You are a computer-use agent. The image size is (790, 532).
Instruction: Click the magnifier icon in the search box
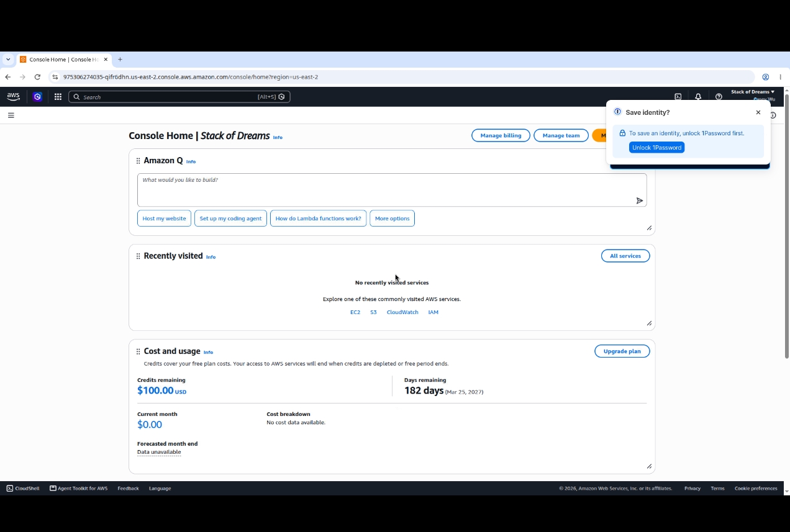[x=76, y=97]
